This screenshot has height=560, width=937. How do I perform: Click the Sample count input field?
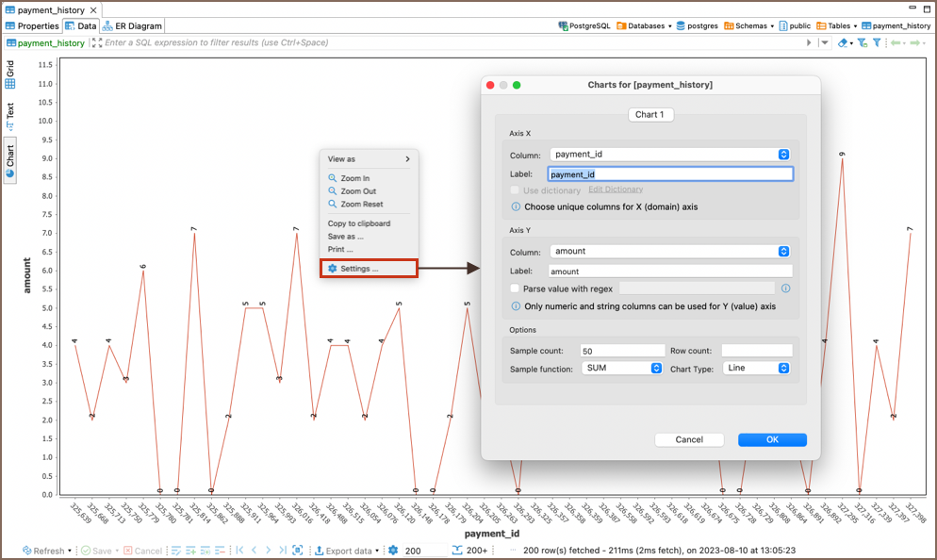click(622, 351)
